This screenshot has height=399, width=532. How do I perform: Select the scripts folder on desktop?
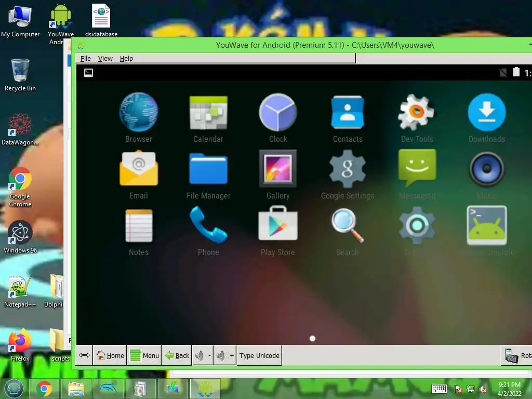pyautogui.click(x=60, y=345)
